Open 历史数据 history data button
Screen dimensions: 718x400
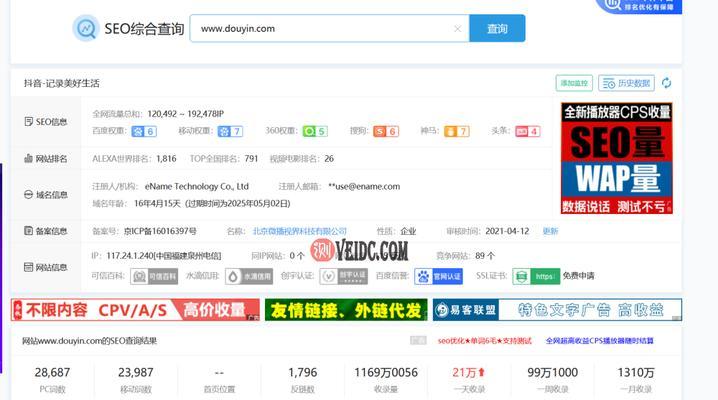[626, 83]
